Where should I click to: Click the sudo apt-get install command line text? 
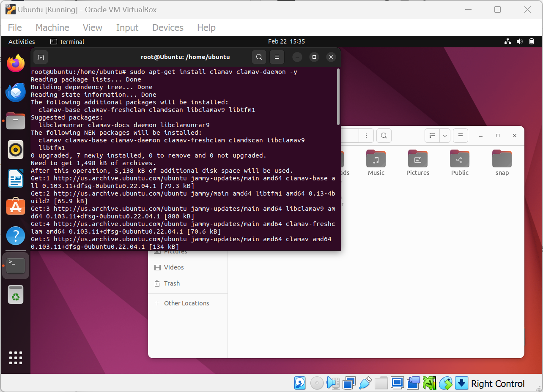pos(214,72)
